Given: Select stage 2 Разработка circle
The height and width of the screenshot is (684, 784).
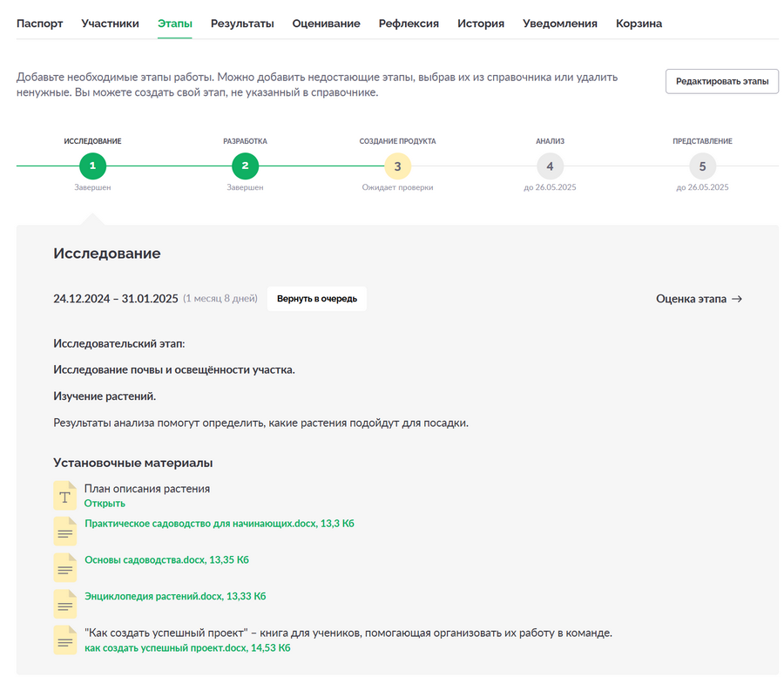Looking at the screenshot, I should [245, 166].
